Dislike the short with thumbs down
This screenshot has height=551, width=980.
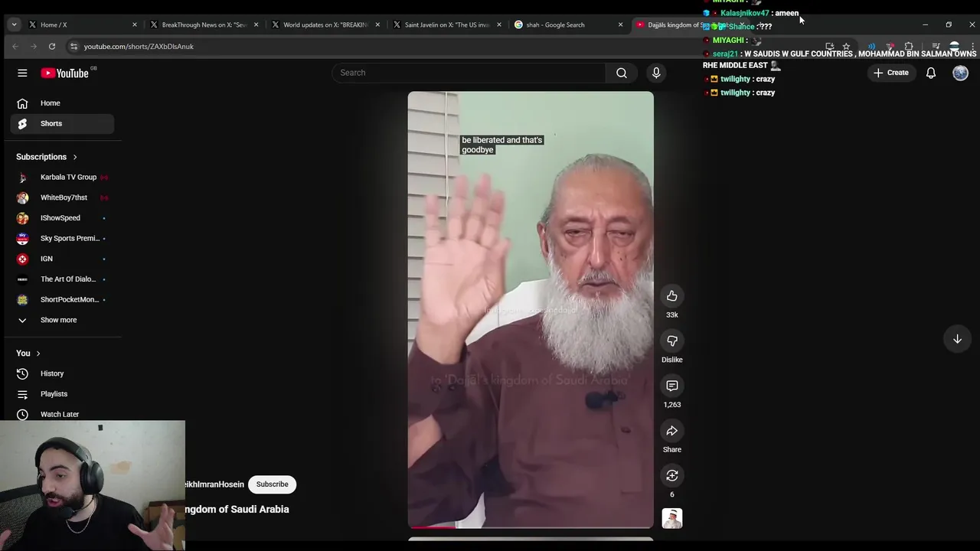point(672,341)
